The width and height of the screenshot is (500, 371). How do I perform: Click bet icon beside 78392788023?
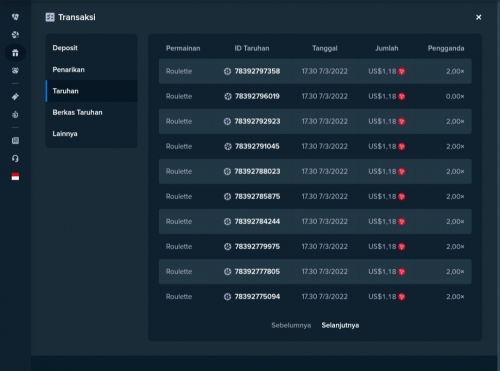[227, 171]
